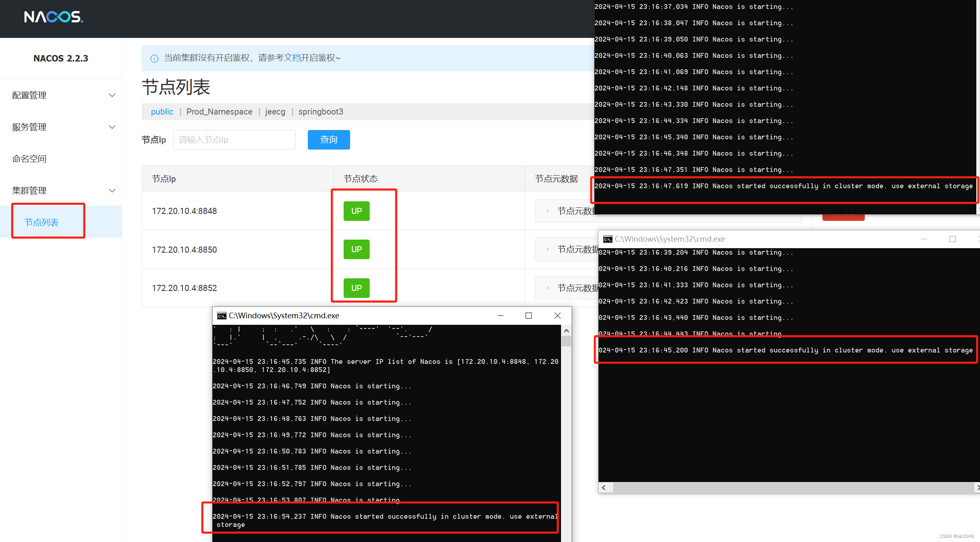This screenshot has width=980, height=542.
Task: Click NACOS 2.2.3 version label
Action: 61,58
